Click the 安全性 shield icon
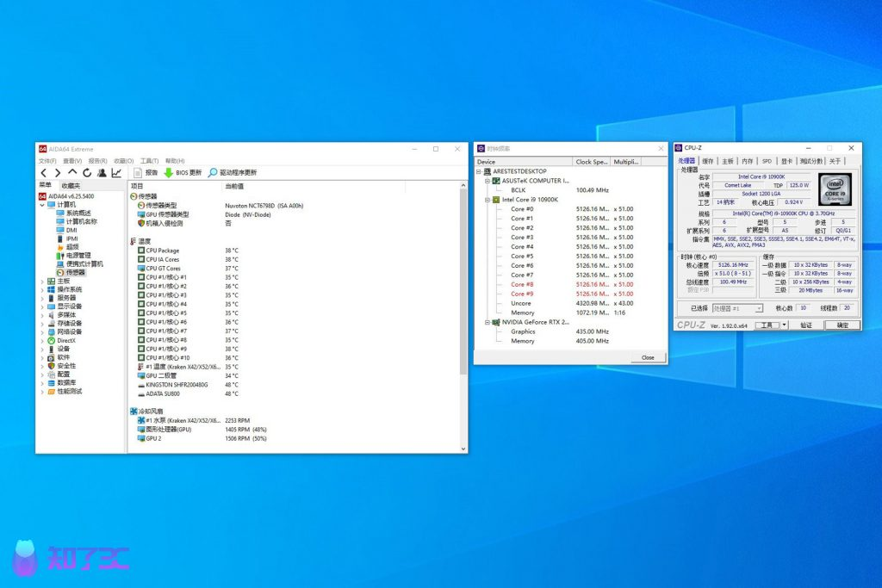 coord(51,365)
